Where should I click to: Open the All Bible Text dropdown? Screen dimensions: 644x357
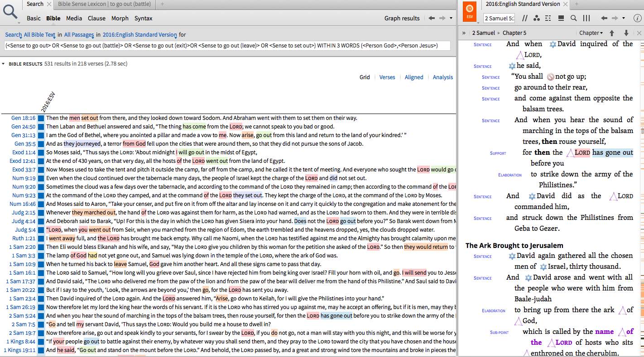point(40,35)
